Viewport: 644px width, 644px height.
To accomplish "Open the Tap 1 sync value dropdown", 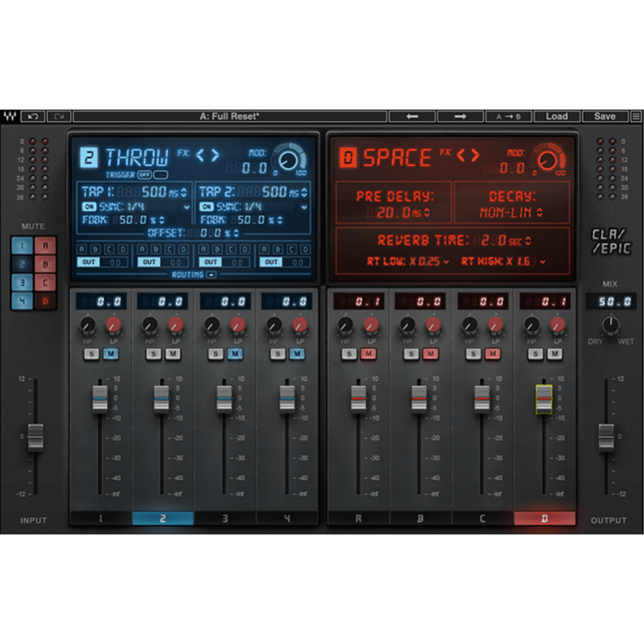I will click(x=187, y=207).
